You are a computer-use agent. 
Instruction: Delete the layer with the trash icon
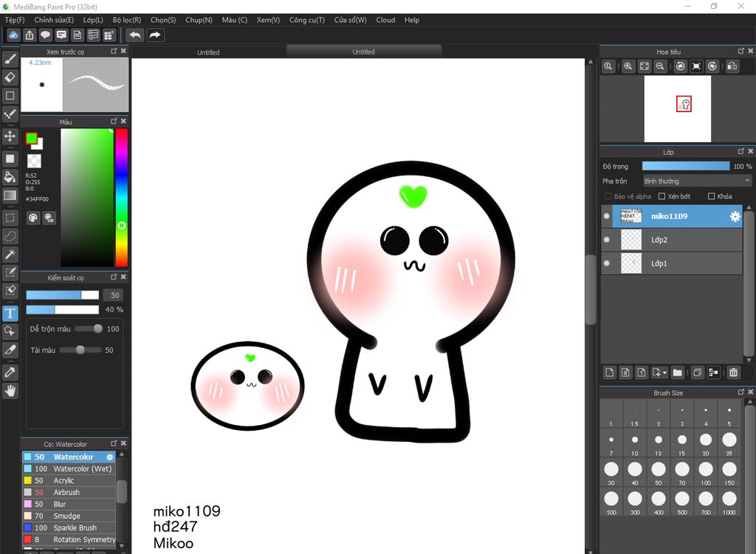[733, 373]
